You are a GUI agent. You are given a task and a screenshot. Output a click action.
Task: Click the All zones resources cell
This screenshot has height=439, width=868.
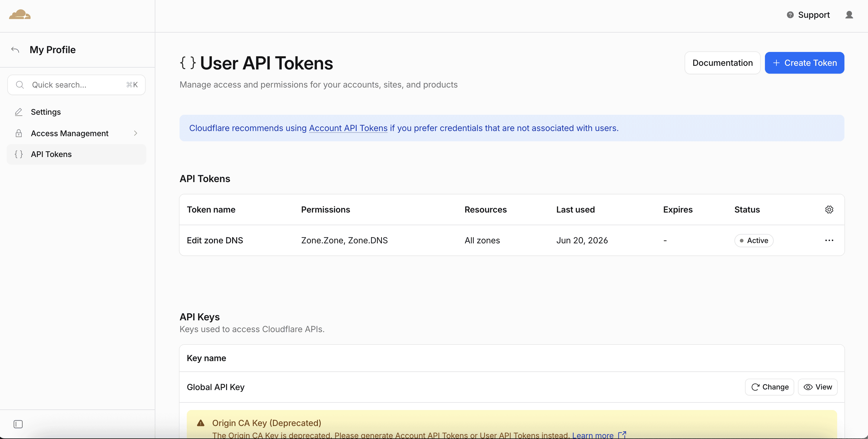[482, 240]
